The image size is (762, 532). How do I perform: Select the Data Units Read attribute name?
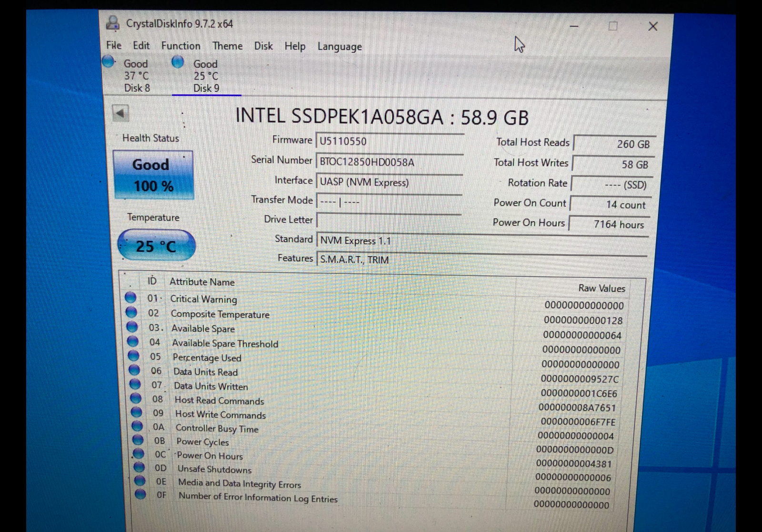[x=205, y=372]
